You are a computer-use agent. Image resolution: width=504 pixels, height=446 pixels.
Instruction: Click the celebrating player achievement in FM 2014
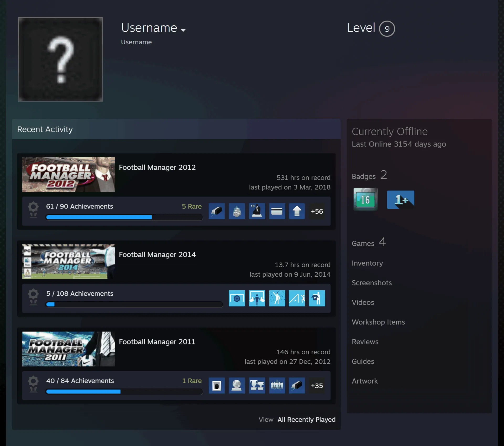(x=277, y=298)
